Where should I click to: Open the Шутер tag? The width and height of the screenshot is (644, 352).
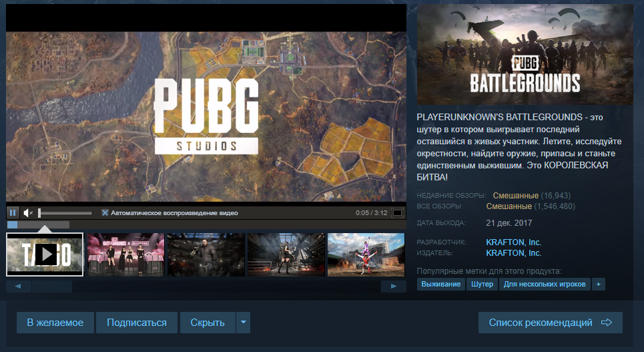coord(482,284)
